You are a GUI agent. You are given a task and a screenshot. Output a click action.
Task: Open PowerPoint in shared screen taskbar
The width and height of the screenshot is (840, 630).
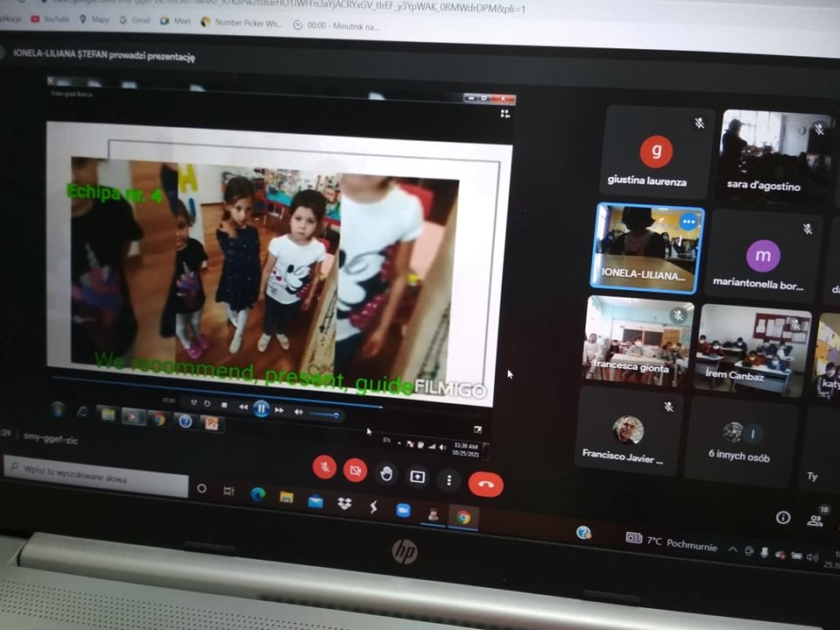(211, 424)
